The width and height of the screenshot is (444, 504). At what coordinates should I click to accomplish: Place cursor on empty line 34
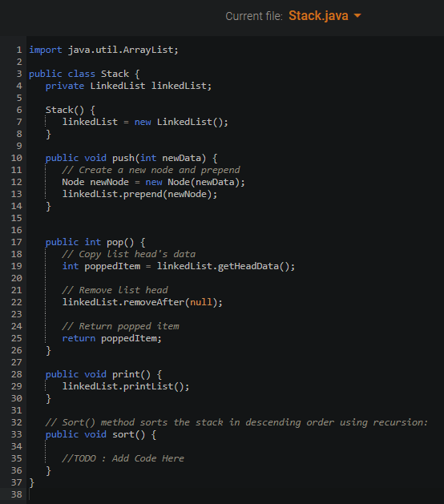pyautogui.click(x=236, y=446)
